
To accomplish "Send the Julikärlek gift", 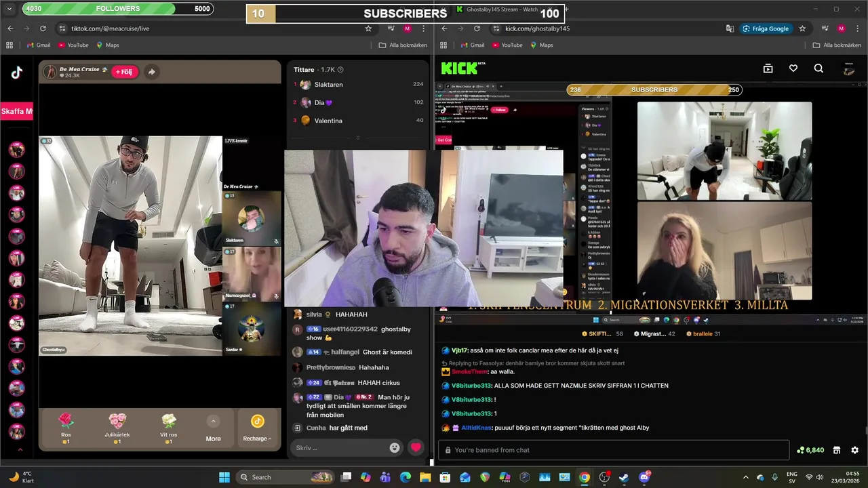I will (117, 428).
